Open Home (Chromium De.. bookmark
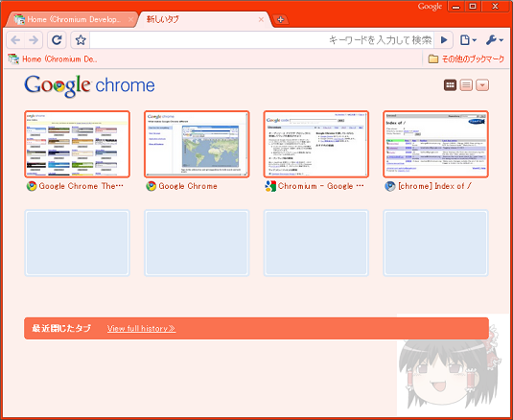 coord(53,59)
